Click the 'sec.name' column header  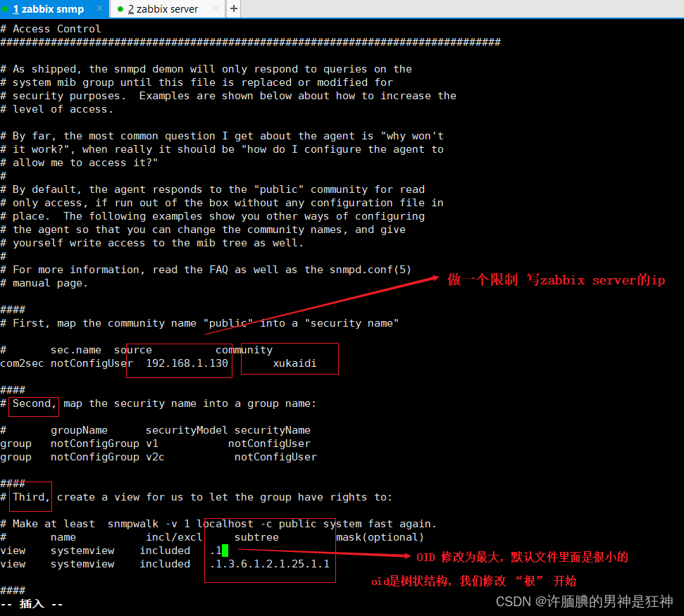76,350
